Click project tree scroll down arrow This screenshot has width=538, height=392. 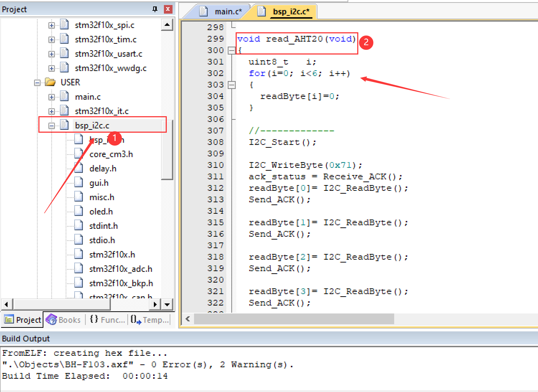click(x=167, y=304)
